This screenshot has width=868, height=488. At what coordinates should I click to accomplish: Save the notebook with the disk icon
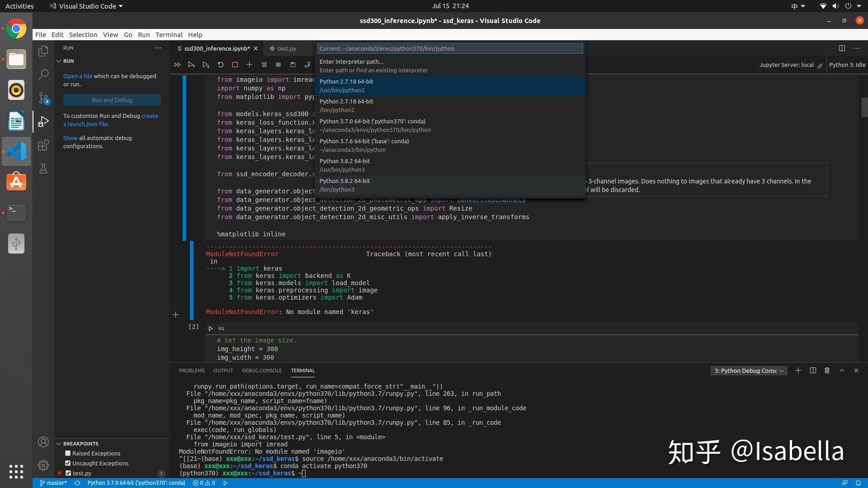292,65
